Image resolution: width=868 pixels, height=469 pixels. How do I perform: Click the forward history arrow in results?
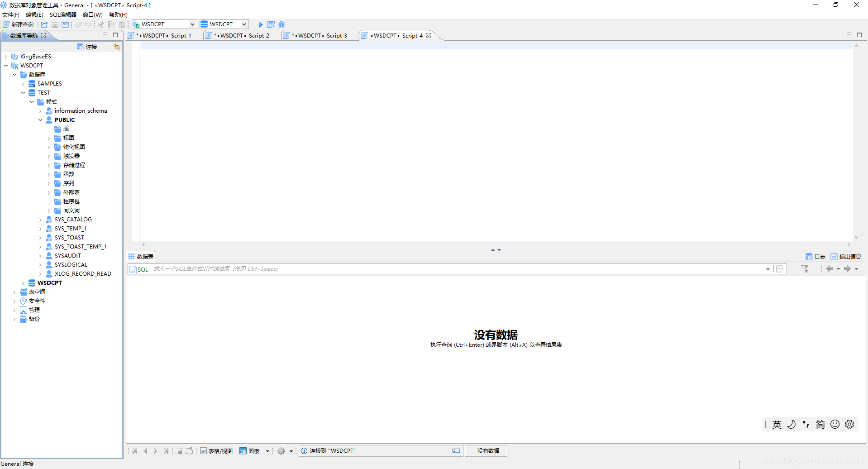pos(847,269)
